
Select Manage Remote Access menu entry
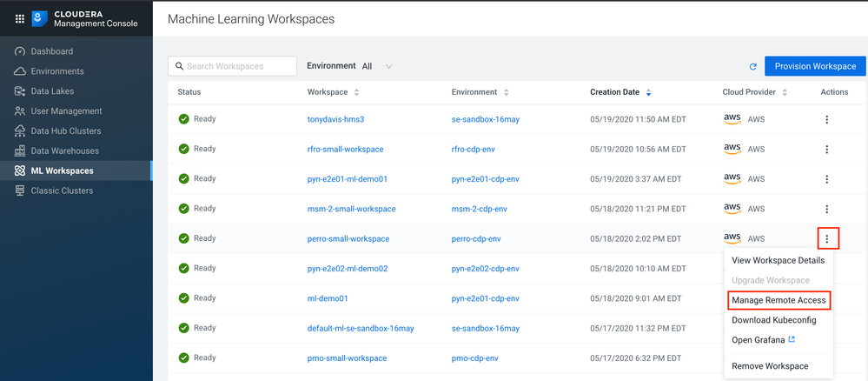(x=779, y=301)
